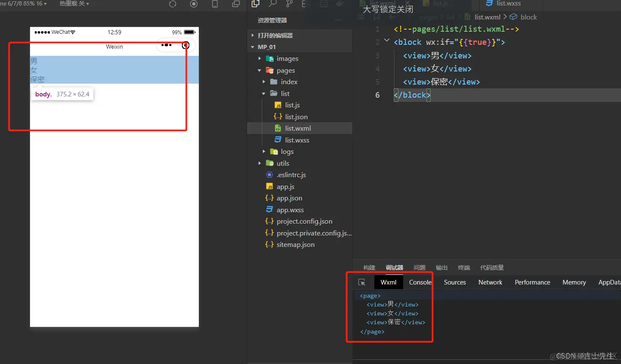Open the source control branch icon
This screenshot has height=364, width=621.
pos(289,4)
